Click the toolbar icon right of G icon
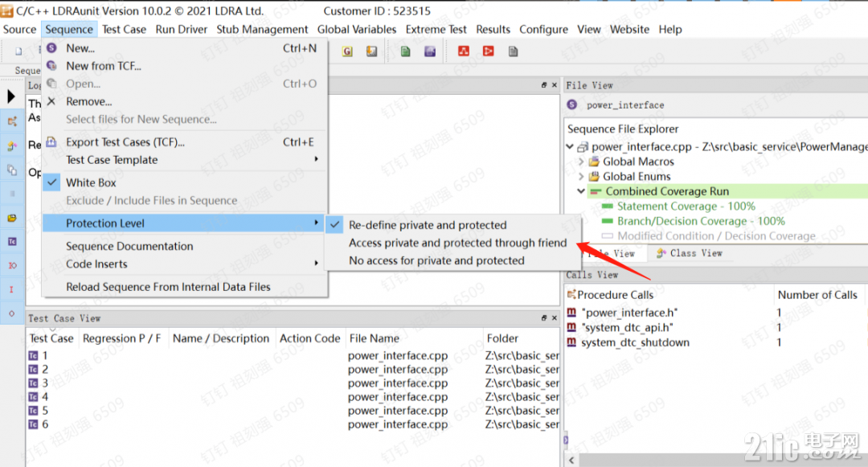Viewport: 868px width, 467px height. pos(371,51)
